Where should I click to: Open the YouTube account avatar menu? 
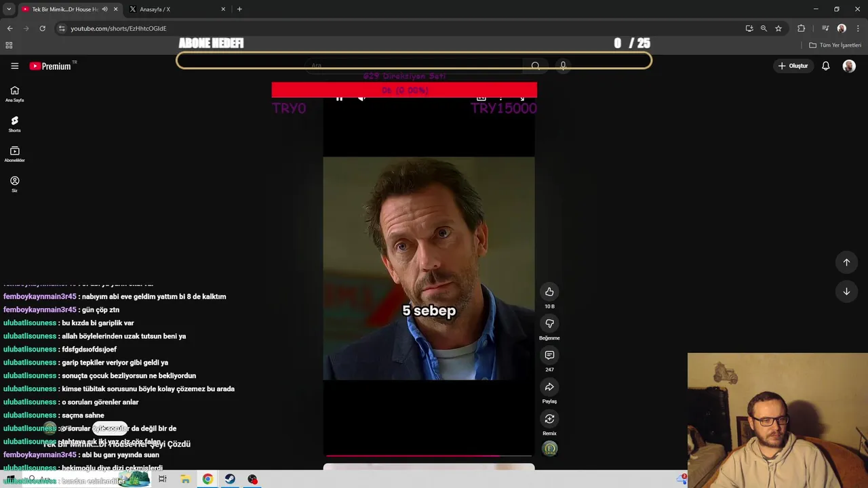click(x=849, y=66)
